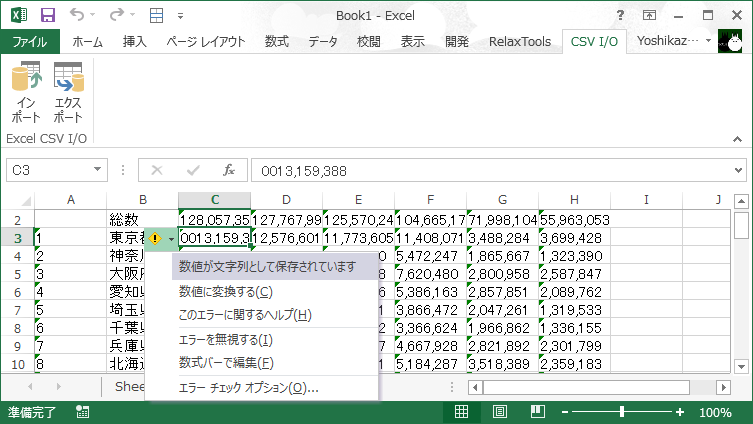Click the error warning diamond icon beside C3
This screenshot has height=424, width=753.
click(155, 238)
